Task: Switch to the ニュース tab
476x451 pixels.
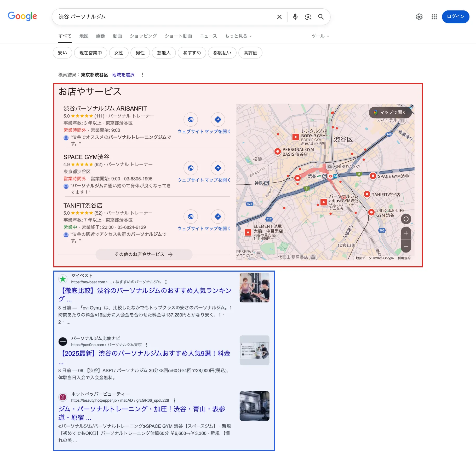Action: tap(208, 36)
